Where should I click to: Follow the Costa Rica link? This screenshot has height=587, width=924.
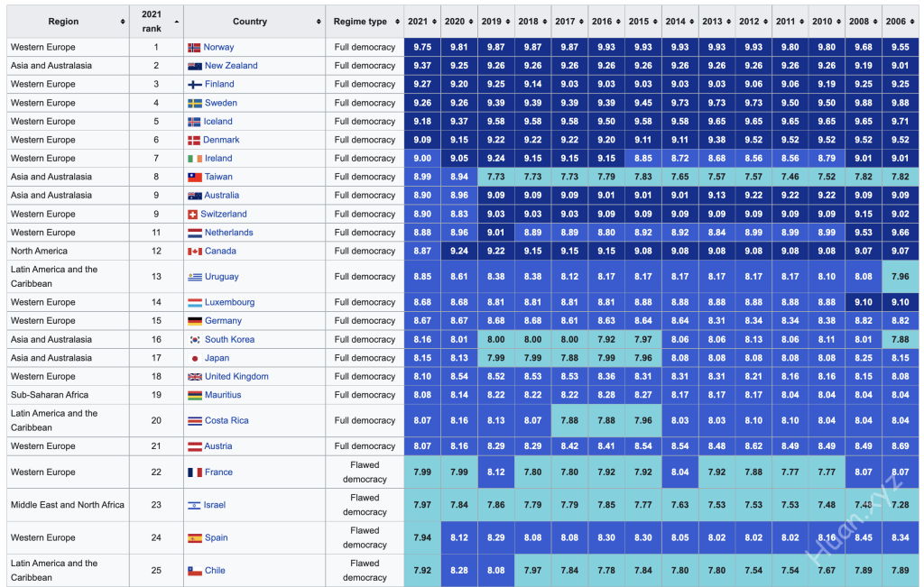click(x=226, y=421)
